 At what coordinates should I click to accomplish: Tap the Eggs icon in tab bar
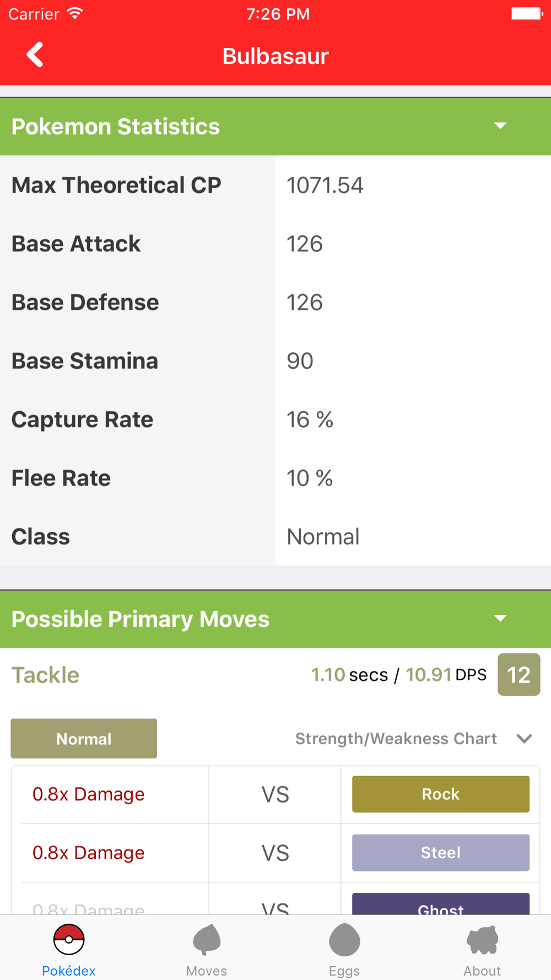point(344,939)
